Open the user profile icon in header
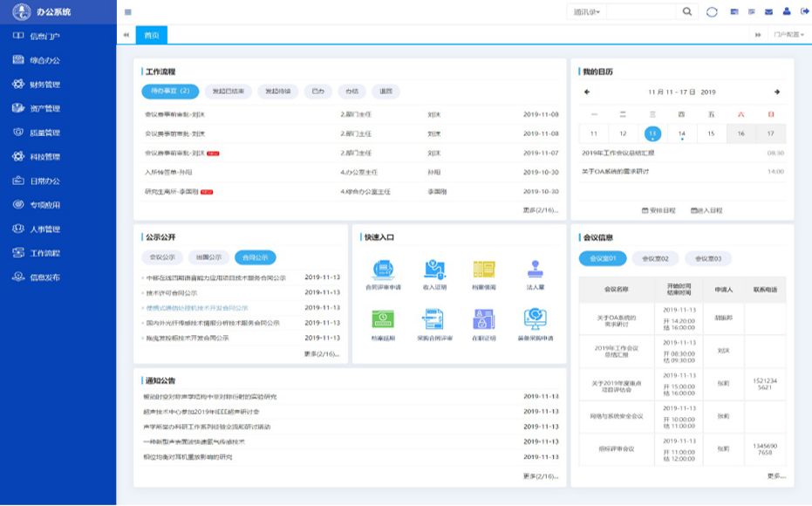Viewport: 812px width, 506px height. pyautogui.click(x=786, y=11)
